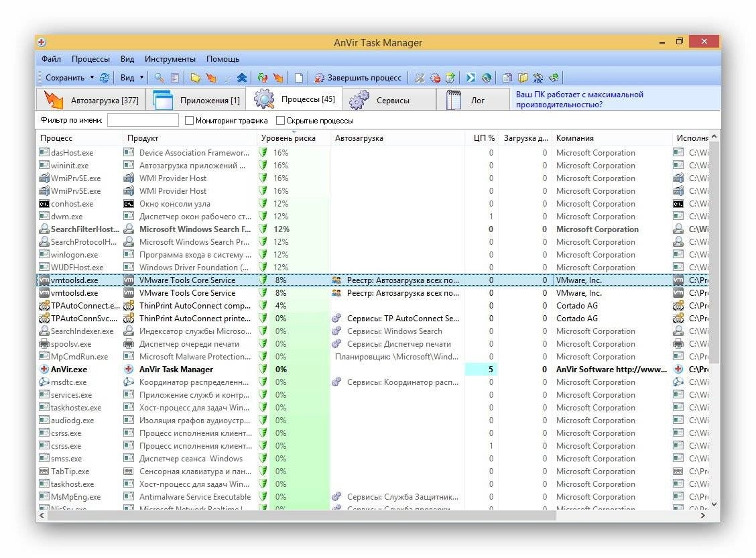Click the yellow duplicate folders icon
The height and width of the screenshot is (558, 756).
tap(523, 78)
